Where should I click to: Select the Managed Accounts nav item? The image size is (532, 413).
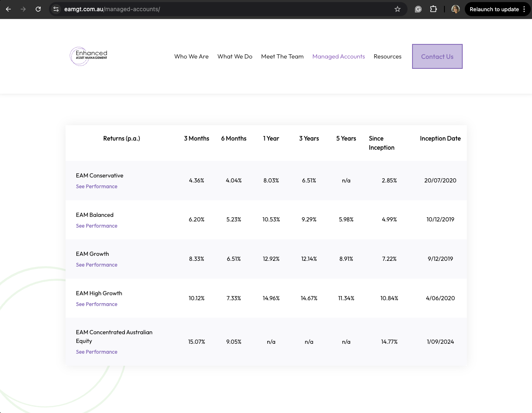click(339, 56)
